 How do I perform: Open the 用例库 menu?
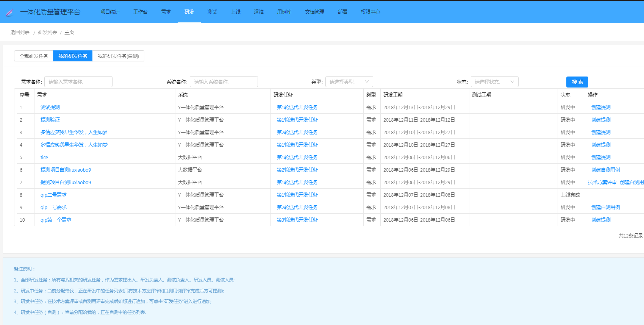coord(284,12)
